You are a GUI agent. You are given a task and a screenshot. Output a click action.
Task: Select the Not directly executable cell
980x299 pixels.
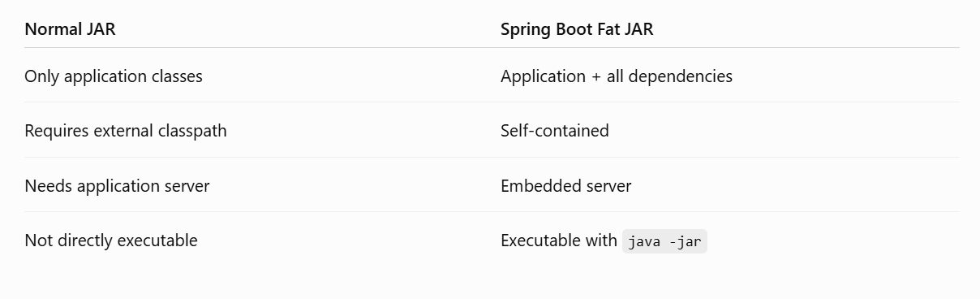point(111,240)
